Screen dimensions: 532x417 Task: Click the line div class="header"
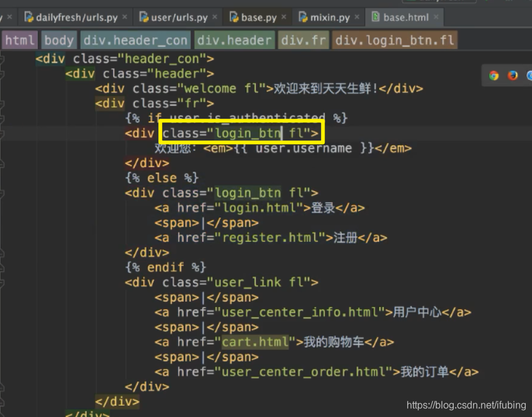(x=140, y=74)
